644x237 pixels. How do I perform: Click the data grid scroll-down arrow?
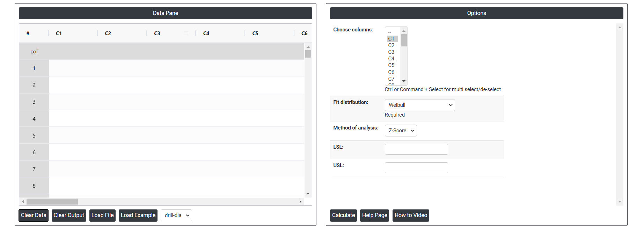coord(308,193)
